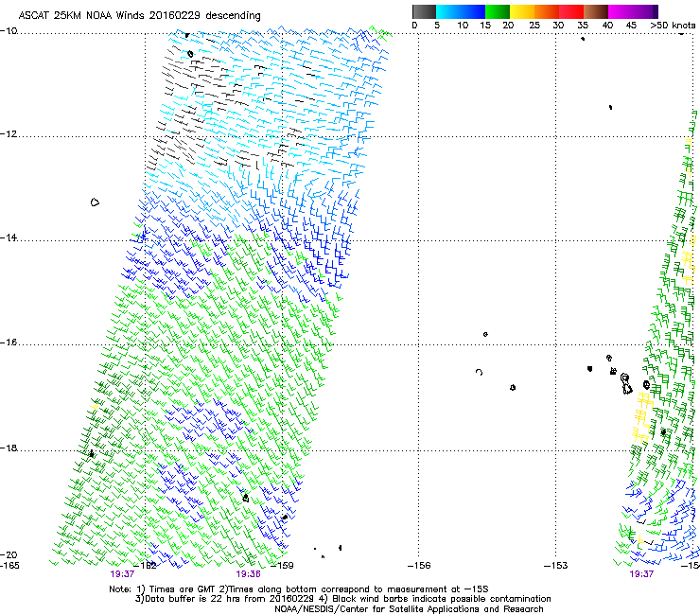The height and width of the screenshot is (615, 700).
Task: Click the brown 35-40 knots legend color
Action: point(596,11)
